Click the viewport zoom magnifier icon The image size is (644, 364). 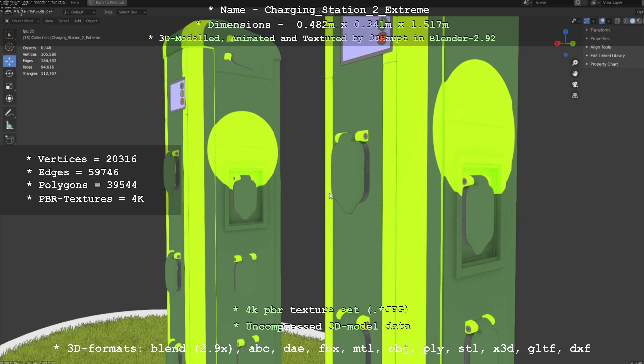point(575,63)
